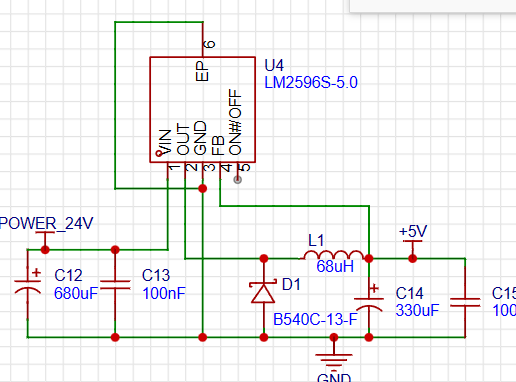Click the LM2596S-5.0 part name label
516x382 pixels.
tap(311, 83)
